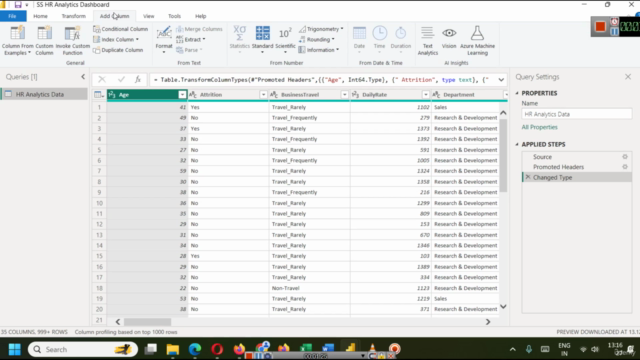The width and height of the screenshot is (640, 360).
Task: Open File Explorer from taskbar
Action: point(173,349)
